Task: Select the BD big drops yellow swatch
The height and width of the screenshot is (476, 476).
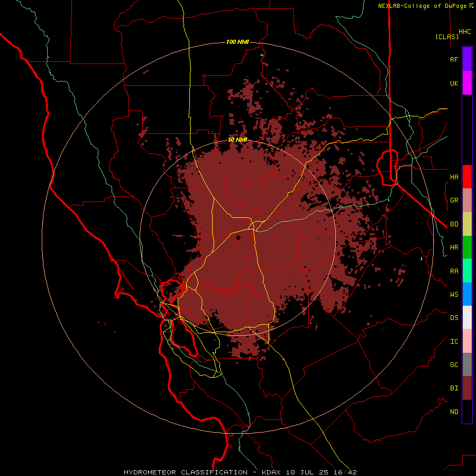Action: (x=467, y=224)
